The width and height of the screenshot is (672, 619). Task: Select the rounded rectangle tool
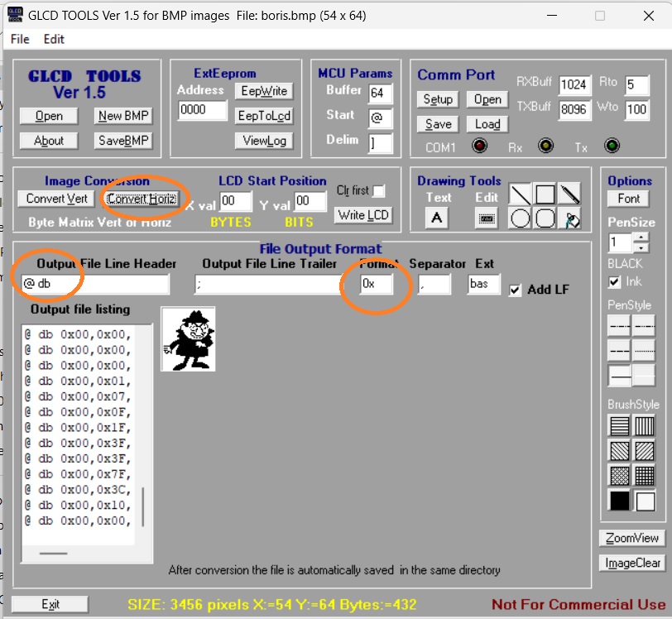(x=545, y=218)
